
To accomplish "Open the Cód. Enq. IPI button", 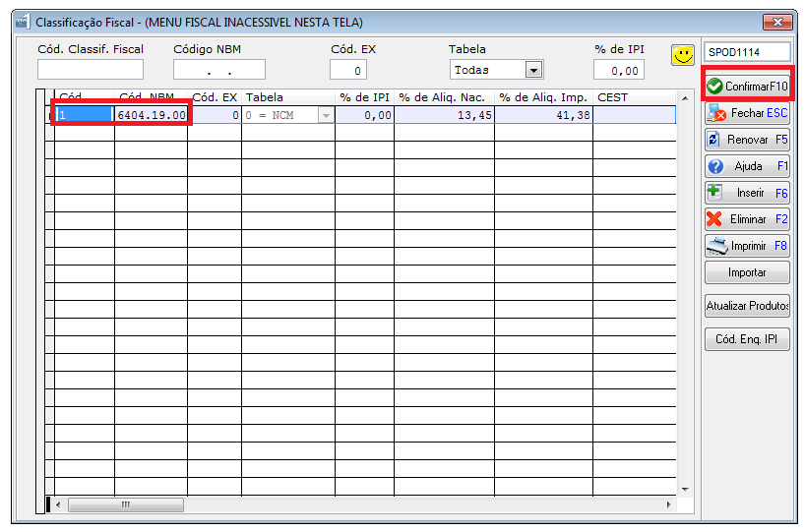I will 747,339.
